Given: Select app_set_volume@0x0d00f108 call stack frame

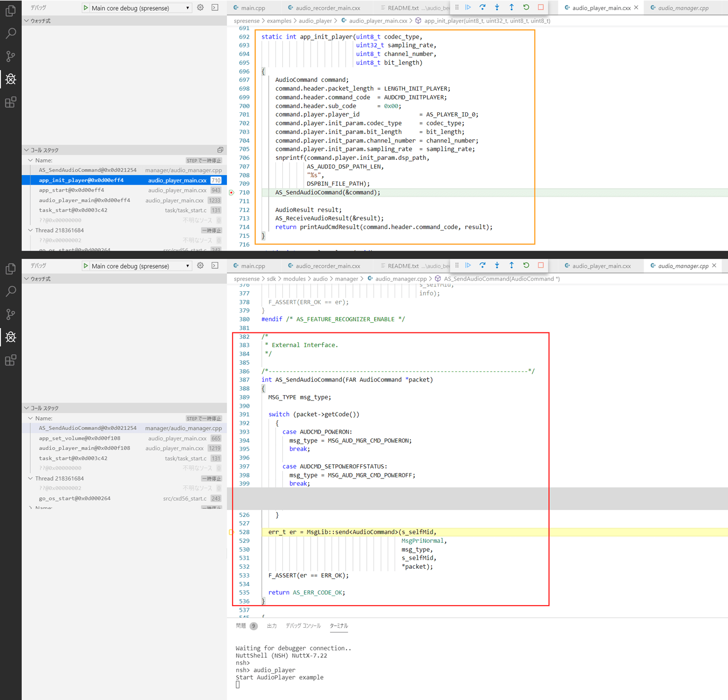Looking at the screenshot, I should (x=124, y=438).
